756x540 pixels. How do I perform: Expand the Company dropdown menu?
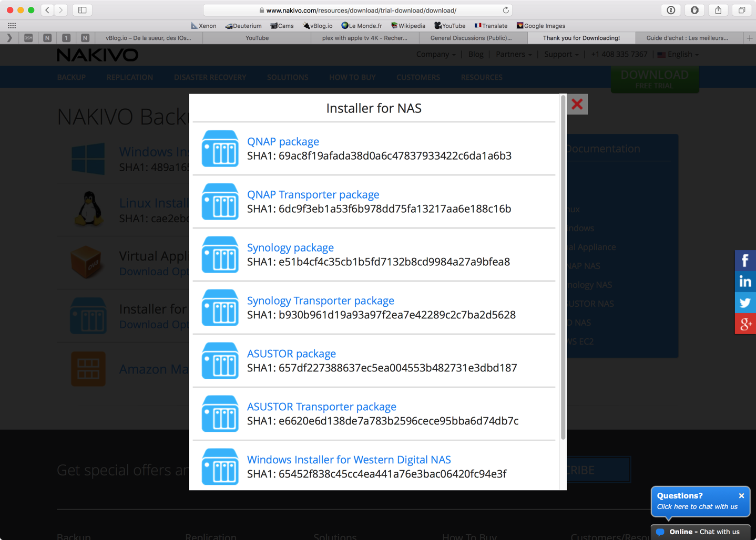click(x=436, y=54)
